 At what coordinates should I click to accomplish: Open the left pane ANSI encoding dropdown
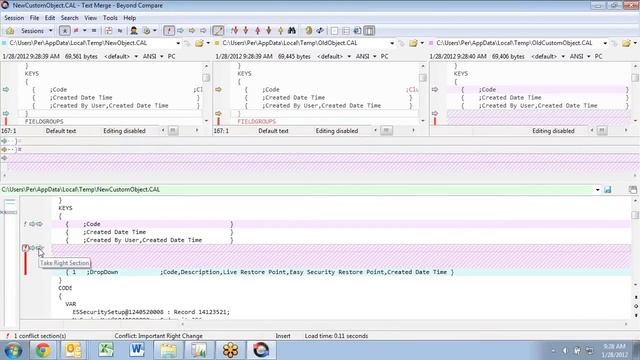(153, 56)
